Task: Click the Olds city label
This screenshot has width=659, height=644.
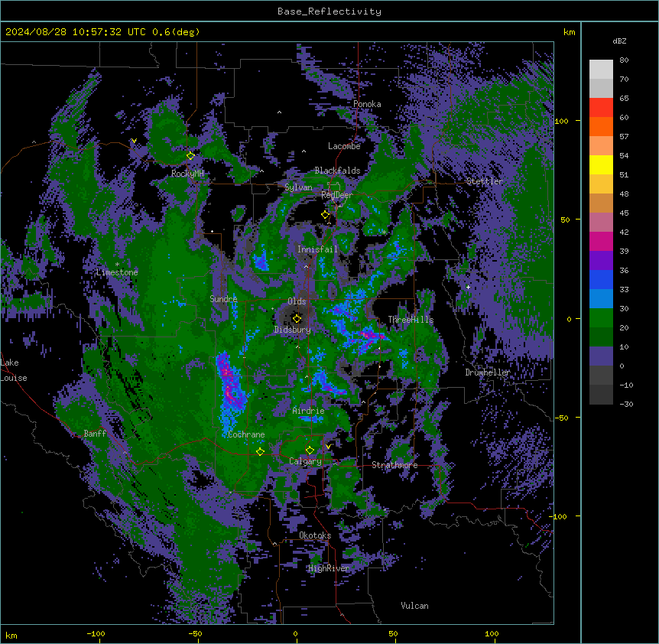Action: (297, 301)
